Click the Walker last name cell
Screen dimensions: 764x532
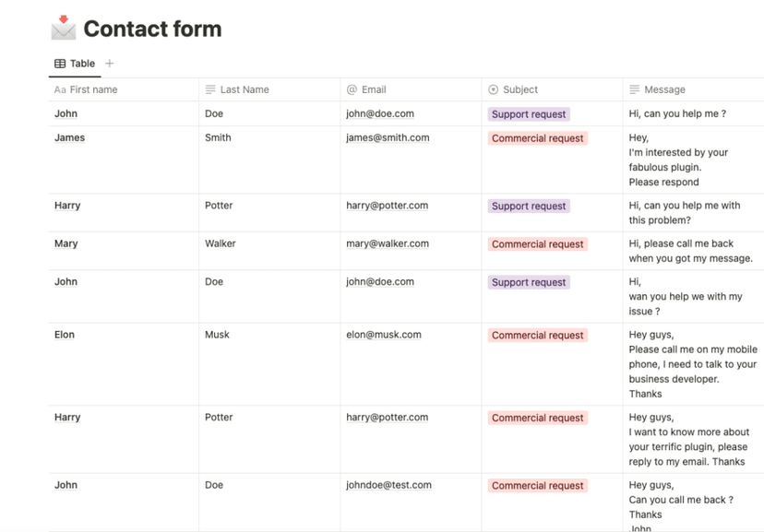click(221, 243)
